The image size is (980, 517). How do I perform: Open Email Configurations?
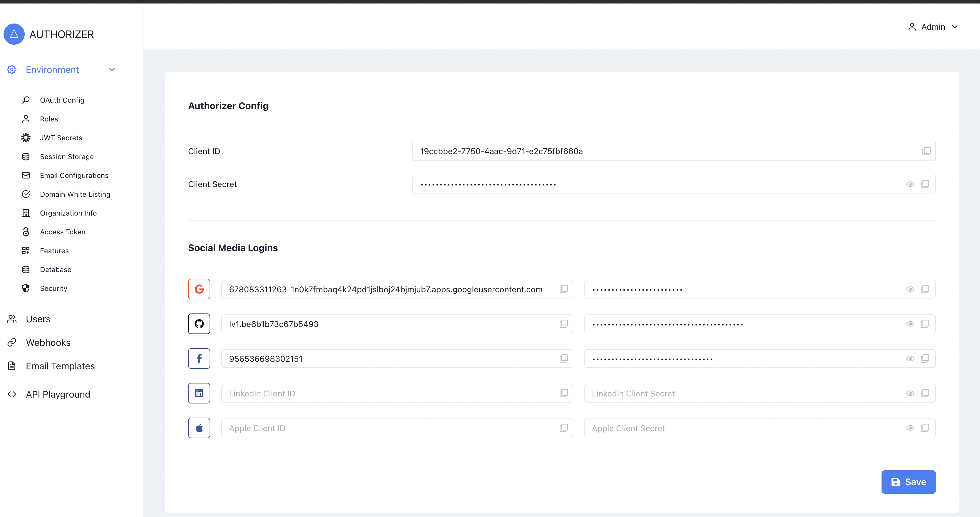(x=74, y=176)
